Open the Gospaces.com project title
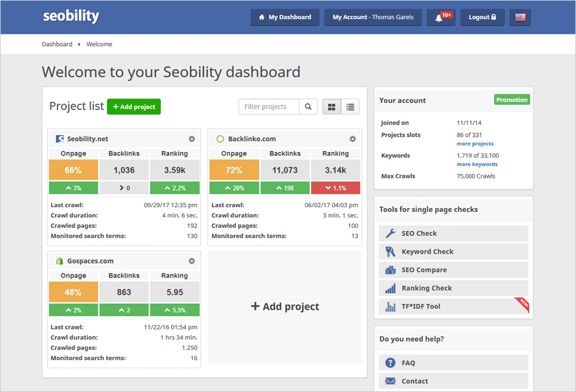The image size is (576, 392). 90,261
